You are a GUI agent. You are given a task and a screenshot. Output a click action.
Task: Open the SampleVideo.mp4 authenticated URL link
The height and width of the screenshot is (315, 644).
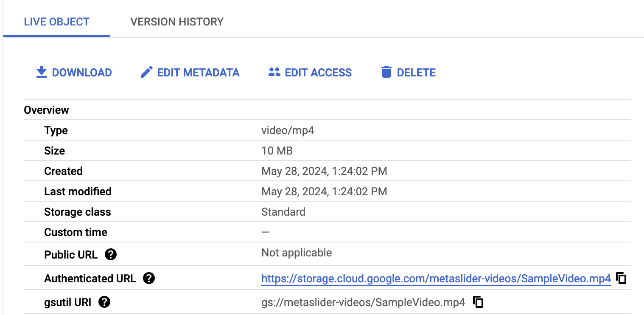click(x=436, y=278)
